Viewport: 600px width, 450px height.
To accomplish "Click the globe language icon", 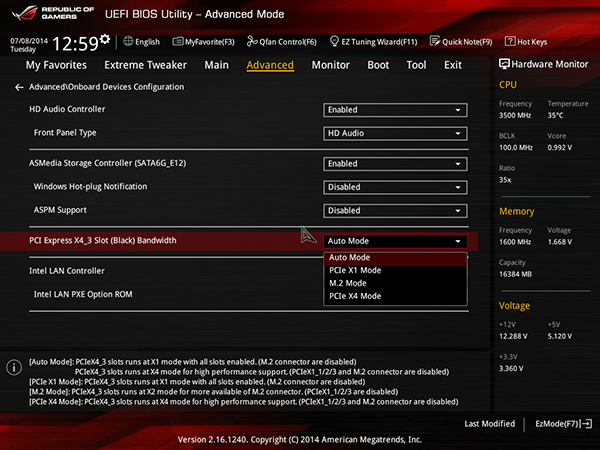I will (x=128, y=41).
